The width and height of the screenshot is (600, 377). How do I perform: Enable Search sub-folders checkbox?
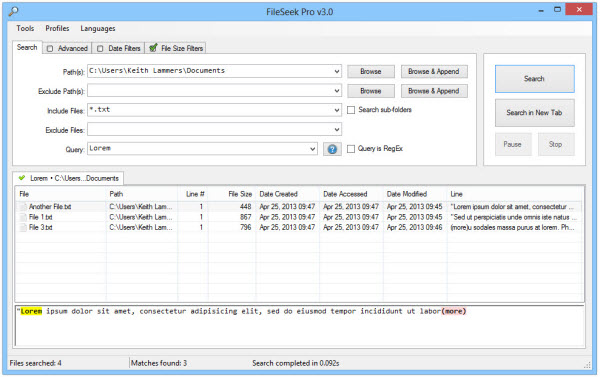pos(351,110)
